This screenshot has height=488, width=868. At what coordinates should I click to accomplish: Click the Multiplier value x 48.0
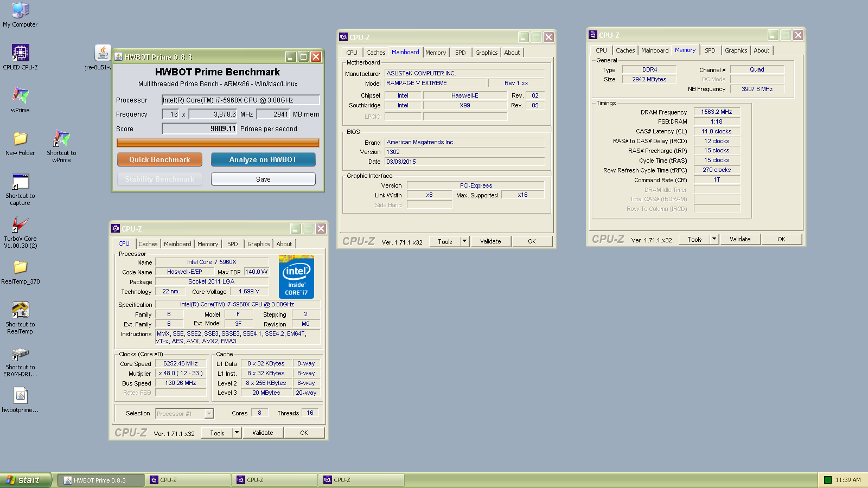(x=181, y=374)
